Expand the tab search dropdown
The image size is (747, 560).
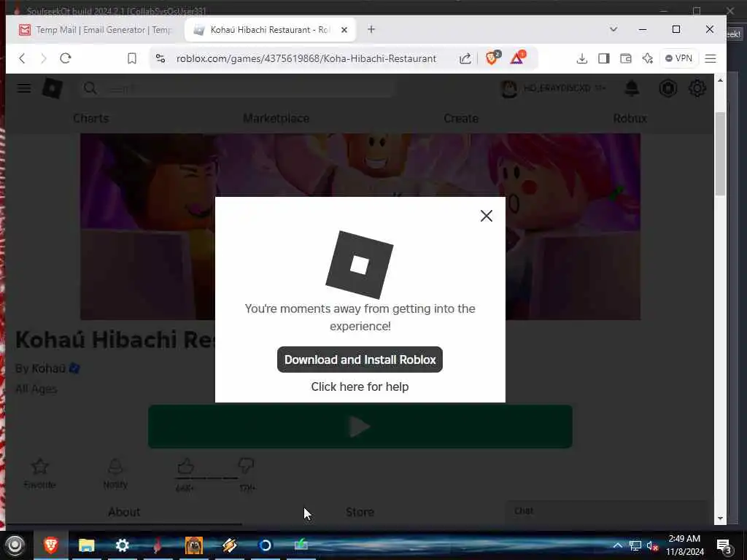614,29
